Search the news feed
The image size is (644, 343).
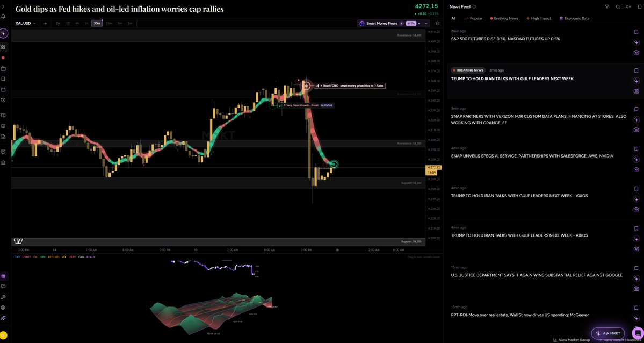pyautogui.click(x=618, y=6)
